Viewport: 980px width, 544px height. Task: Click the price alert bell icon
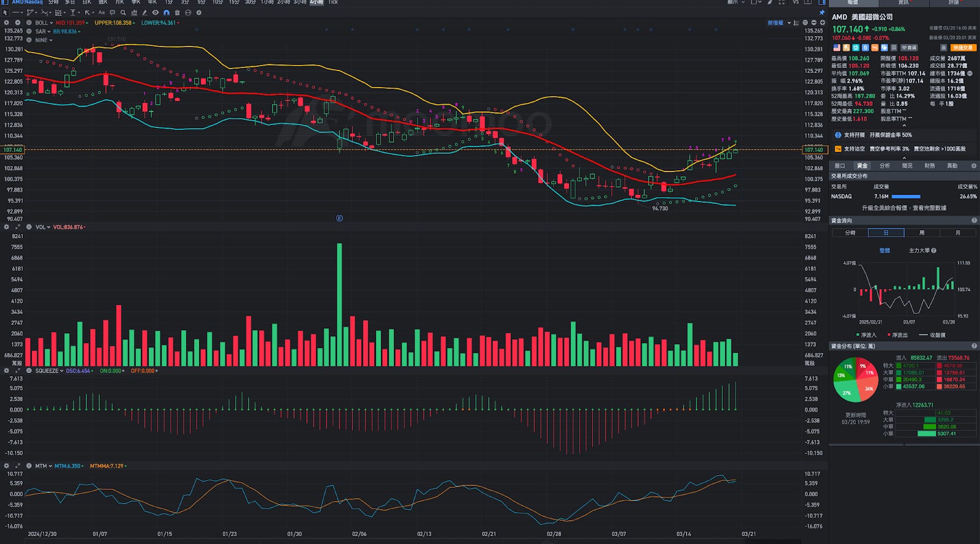click(x=943, y=48)
